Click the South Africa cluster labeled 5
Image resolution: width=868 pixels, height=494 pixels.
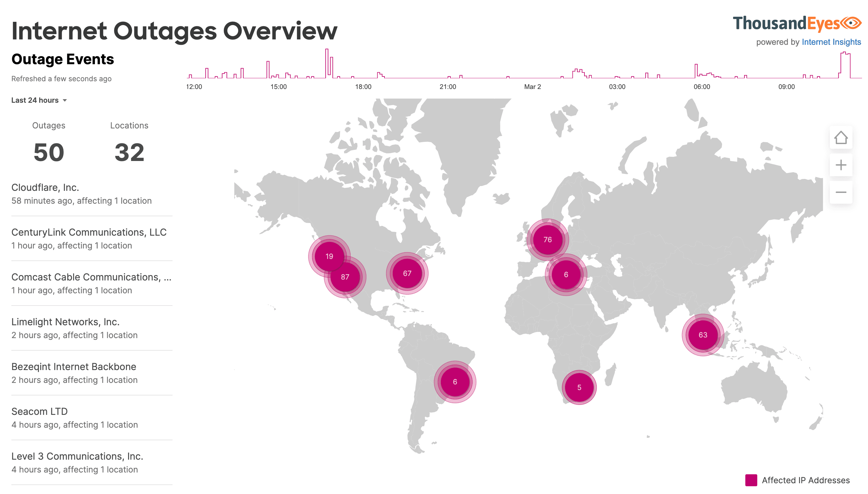579,387
